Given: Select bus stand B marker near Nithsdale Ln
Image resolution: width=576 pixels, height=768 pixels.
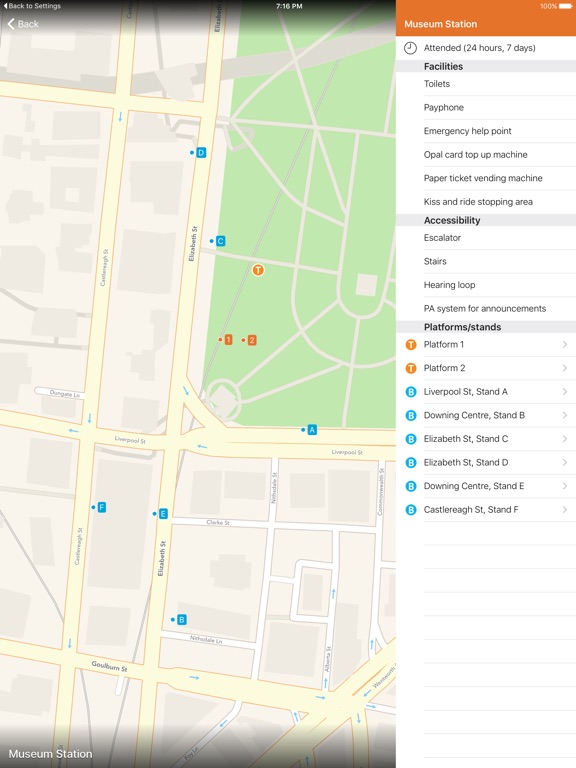Looking at the screenshot, I should click(x=181, y=620).
